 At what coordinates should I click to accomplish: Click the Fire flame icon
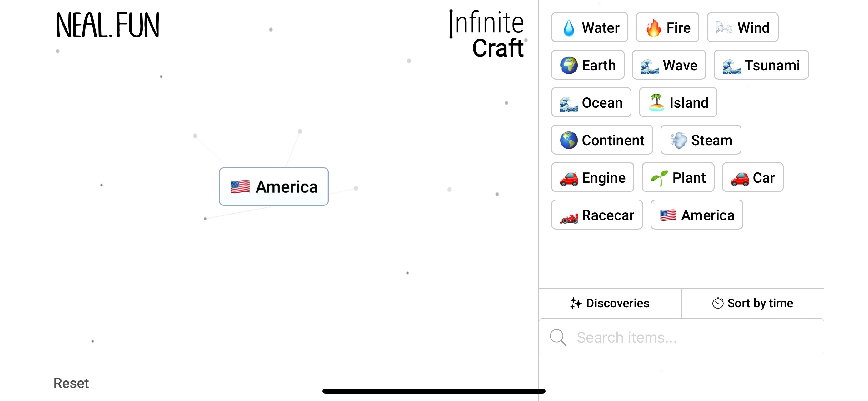coord(653,27)
